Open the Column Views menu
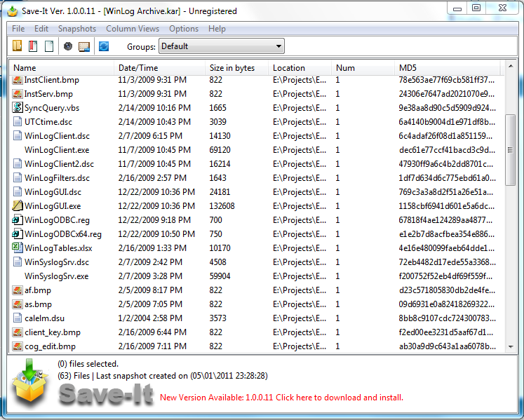524x420 pixels. coord(133,29)
